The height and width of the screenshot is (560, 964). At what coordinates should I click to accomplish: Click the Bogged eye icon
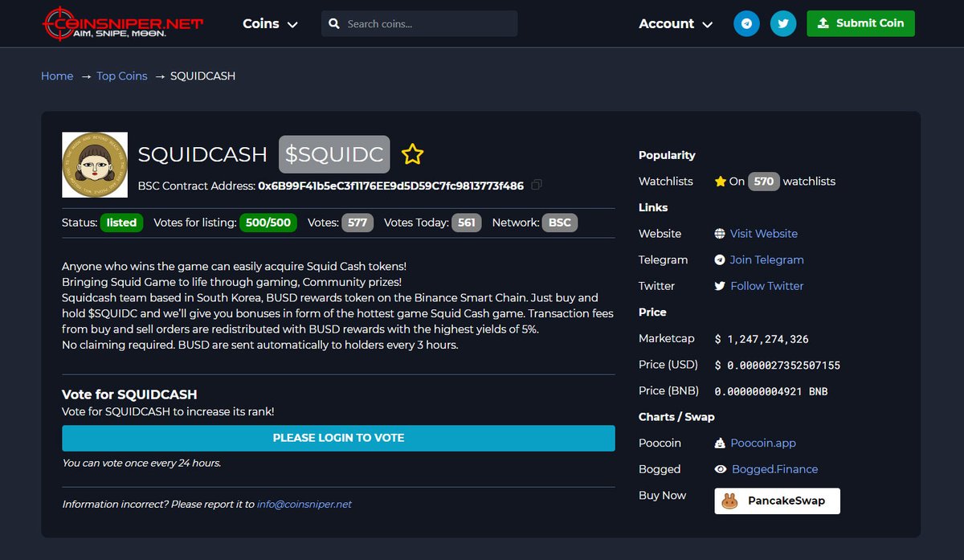point(720,469)
